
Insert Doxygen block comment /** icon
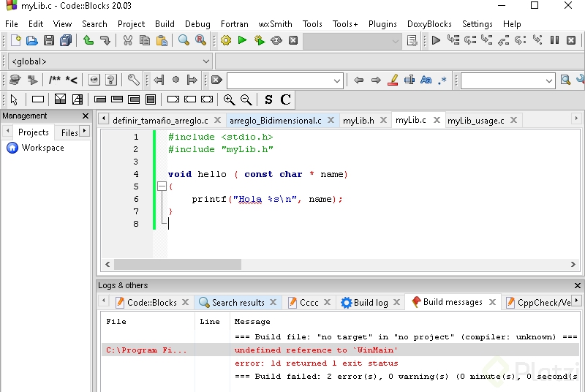[x=54, y=80]
